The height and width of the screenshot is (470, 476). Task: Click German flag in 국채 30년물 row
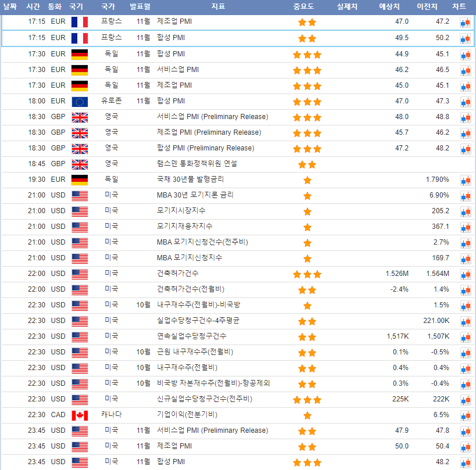click(79, 180)
